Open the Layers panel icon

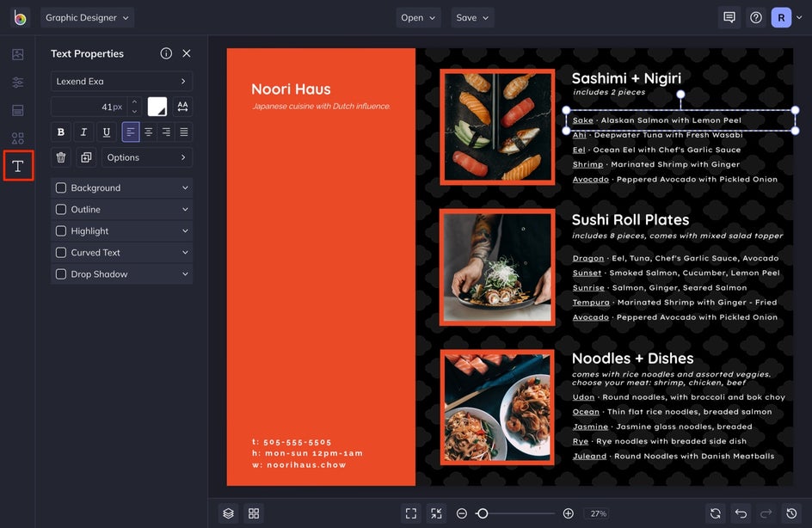click(229, 513)
